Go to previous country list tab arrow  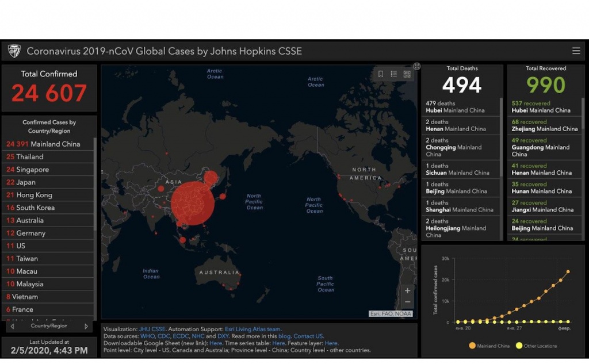(x=12, y=326)
